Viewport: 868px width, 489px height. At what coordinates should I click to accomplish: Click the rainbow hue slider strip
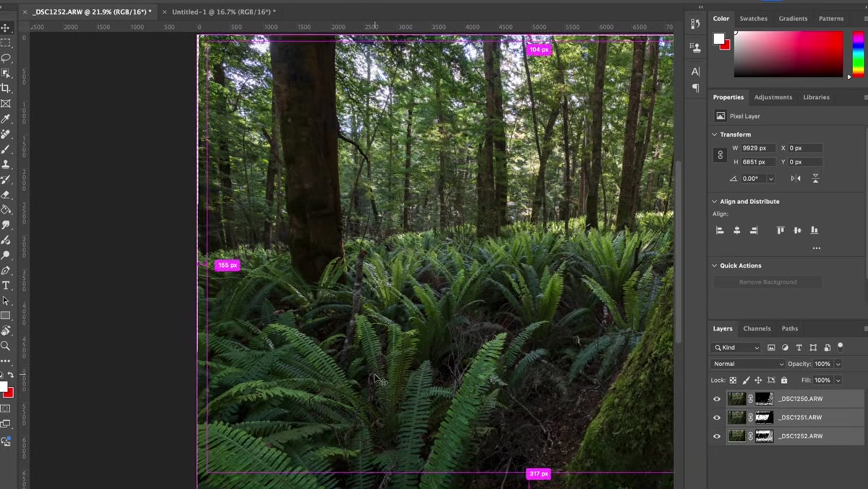[x=858, y=54]
